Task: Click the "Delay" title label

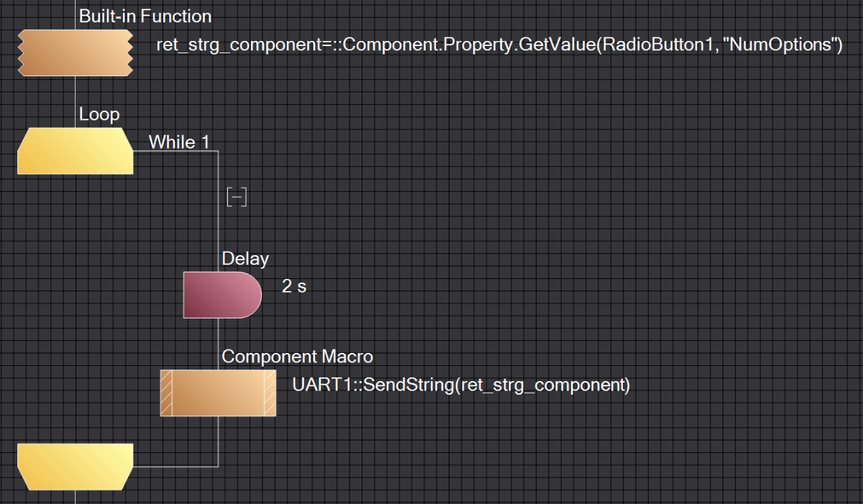Action: 245,259
